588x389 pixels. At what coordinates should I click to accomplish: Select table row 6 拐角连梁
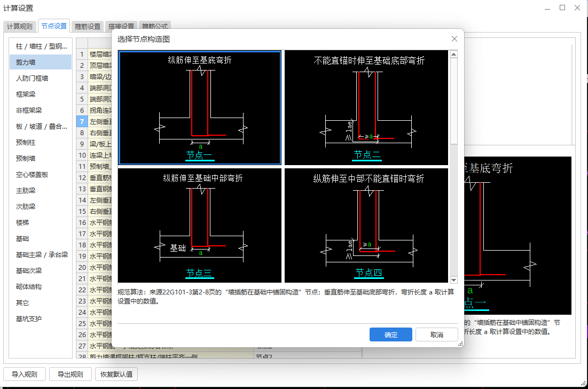tap(94, 110)
